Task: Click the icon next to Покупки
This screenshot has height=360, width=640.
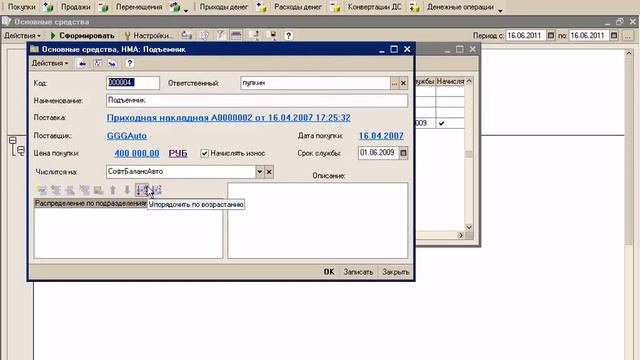Action: (48, 7)
